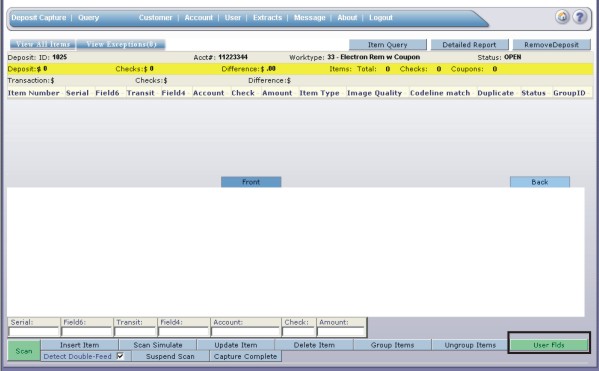Open the Help question mark icon
The height and width of the screenshot is (371, 599).
point(580,17)
